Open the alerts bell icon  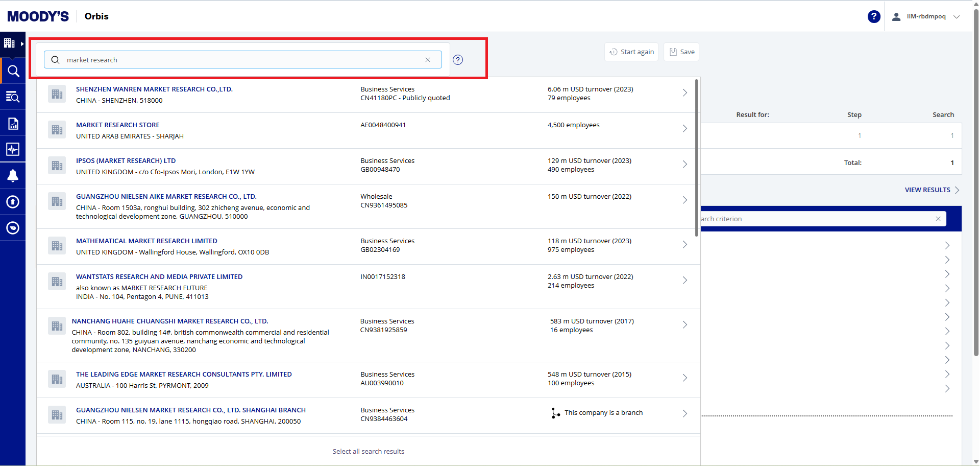click(13, 176)
